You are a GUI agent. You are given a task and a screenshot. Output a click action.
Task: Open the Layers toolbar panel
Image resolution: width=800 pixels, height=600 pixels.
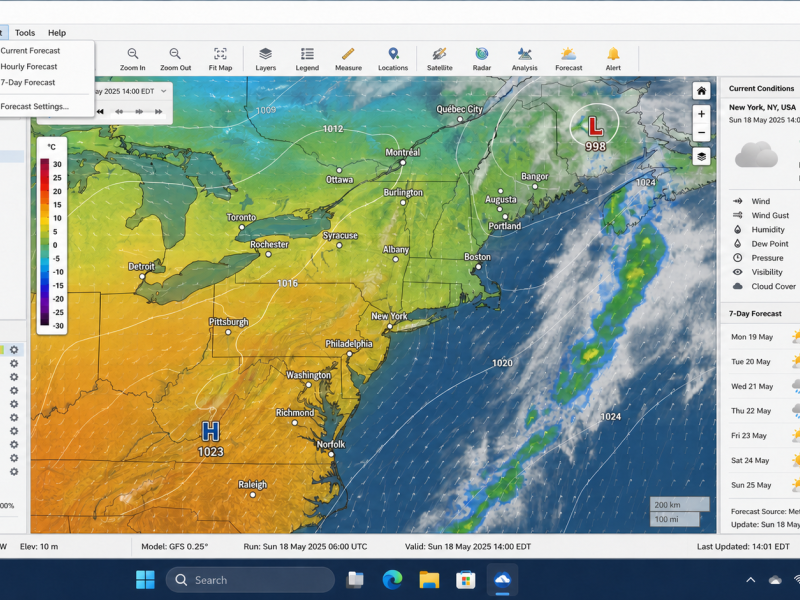(x=265, y=59)
